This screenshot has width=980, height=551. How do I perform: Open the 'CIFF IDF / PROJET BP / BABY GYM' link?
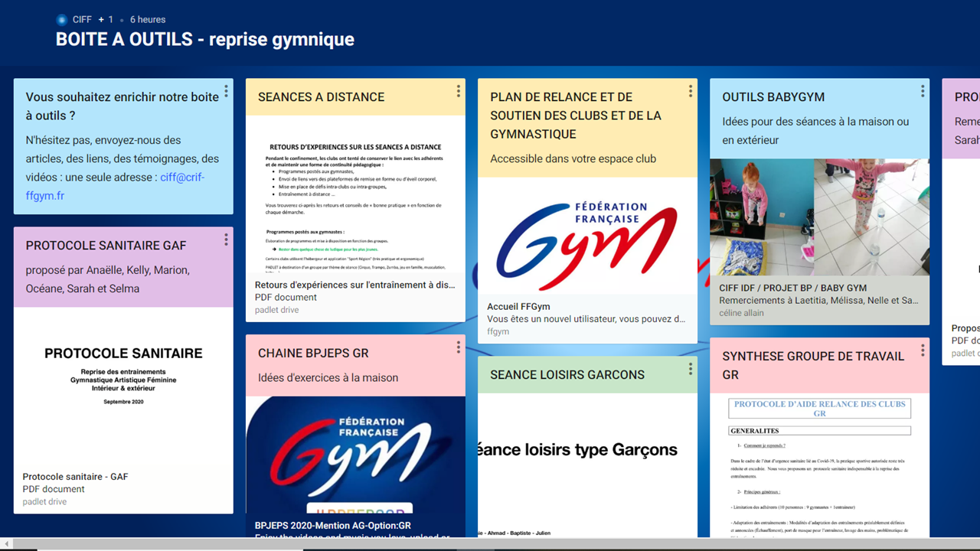coord(793,289)
